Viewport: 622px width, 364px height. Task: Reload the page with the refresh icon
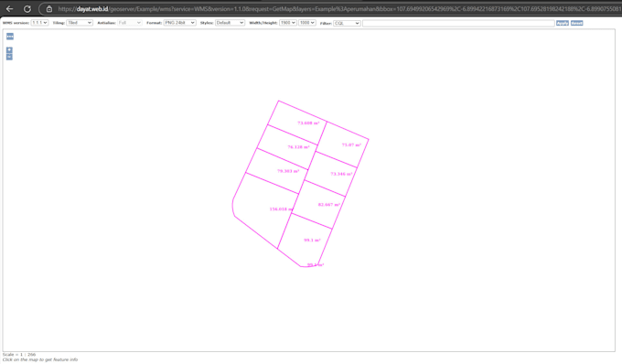click(x=27, y=9)
